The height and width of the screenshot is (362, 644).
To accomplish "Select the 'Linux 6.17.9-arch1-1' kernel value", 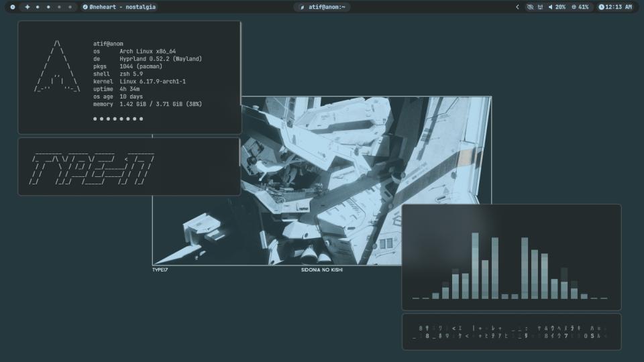I will pyautogui.click(x=153, y=81).
